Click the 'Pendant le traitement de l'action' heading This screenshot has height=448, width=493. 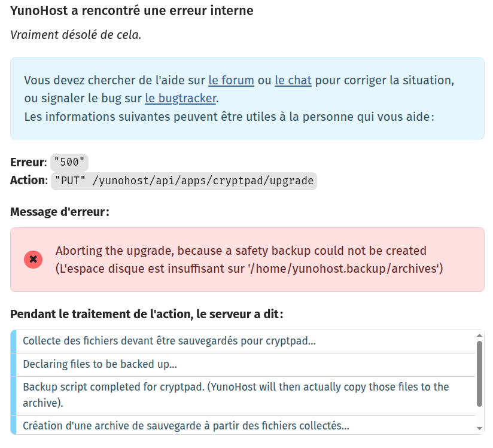(x=147, y=314)
